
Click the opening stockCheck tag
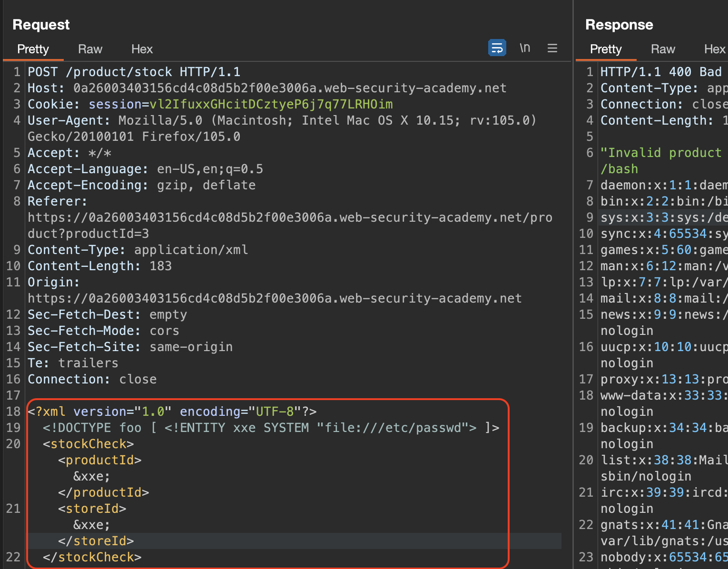[x=89, y=444]
